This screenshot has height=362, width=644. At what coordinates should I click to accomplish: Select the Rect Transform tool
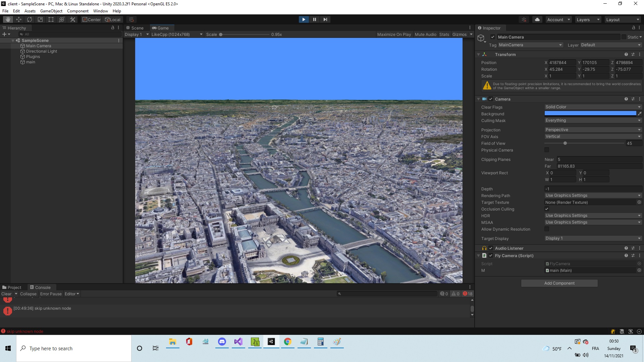(51, 19)
